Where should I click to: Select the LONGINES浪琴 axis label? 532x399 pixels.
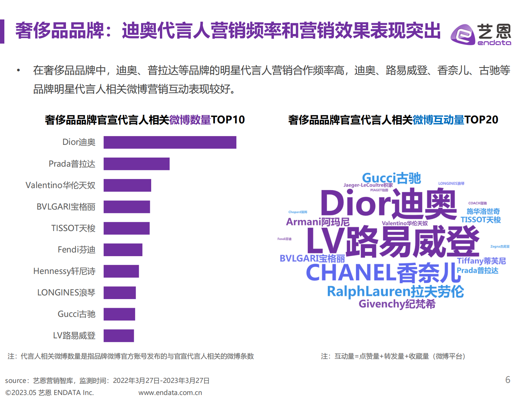point(66,292)
